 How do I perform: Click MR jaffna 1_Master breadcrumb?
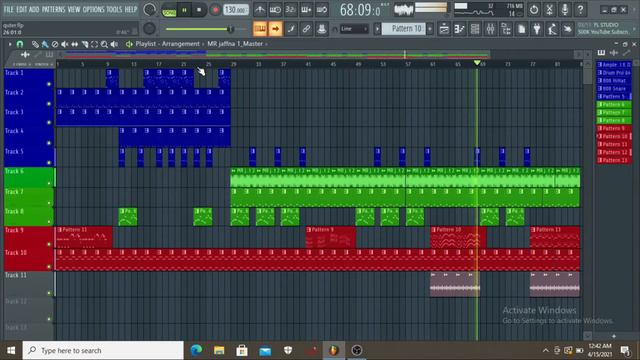235,44
